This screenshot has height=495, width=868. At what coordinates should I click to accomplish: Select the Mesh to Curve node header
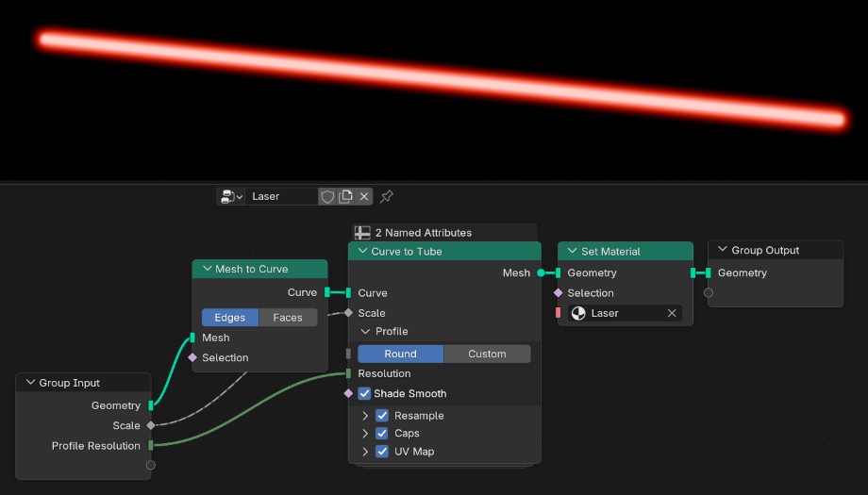tap(259, 269)
